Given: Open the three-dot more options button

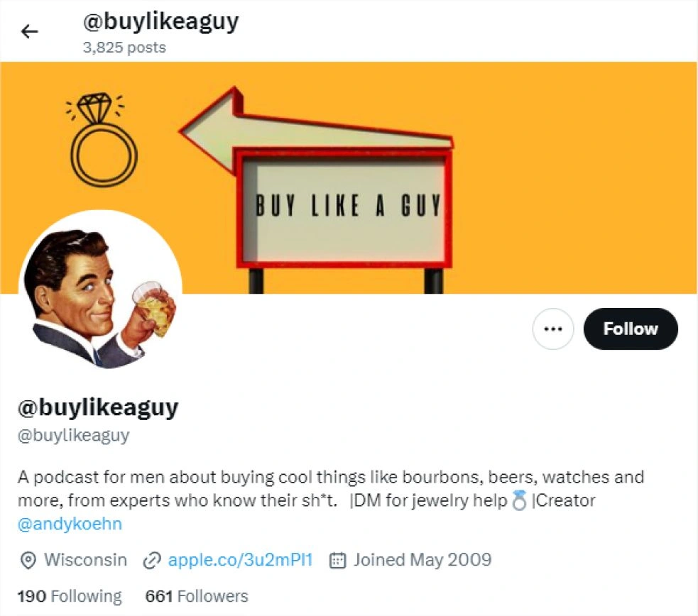Looking at the screenshot, I should tap(553, 329).
